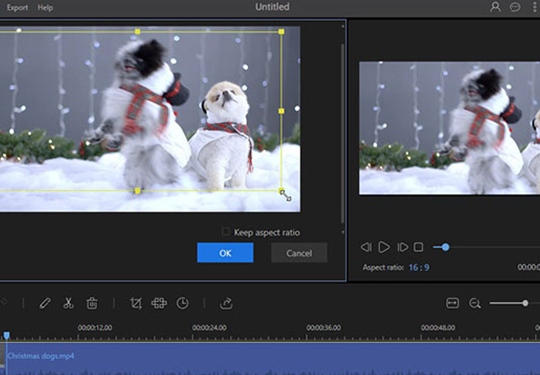Select the Edit pencil tool
The height and width of the screenshot is (375, 540).
click(45, 303)
